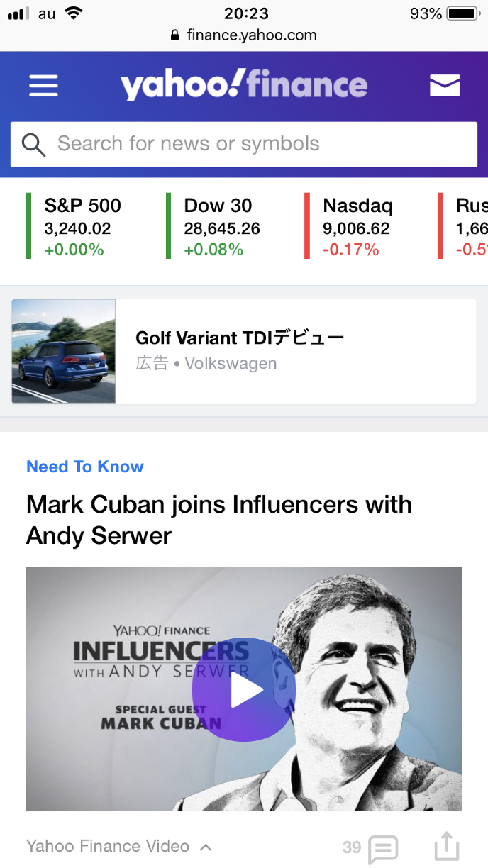Open the Mark Cuban joins Influencers headline

[x=219, y=520]
